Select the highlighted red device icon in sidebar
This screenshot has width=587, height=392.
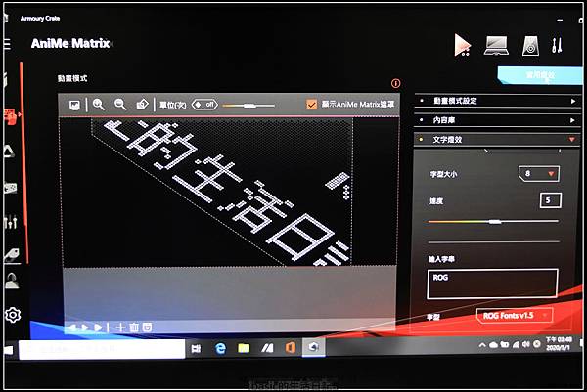[11, 117]
